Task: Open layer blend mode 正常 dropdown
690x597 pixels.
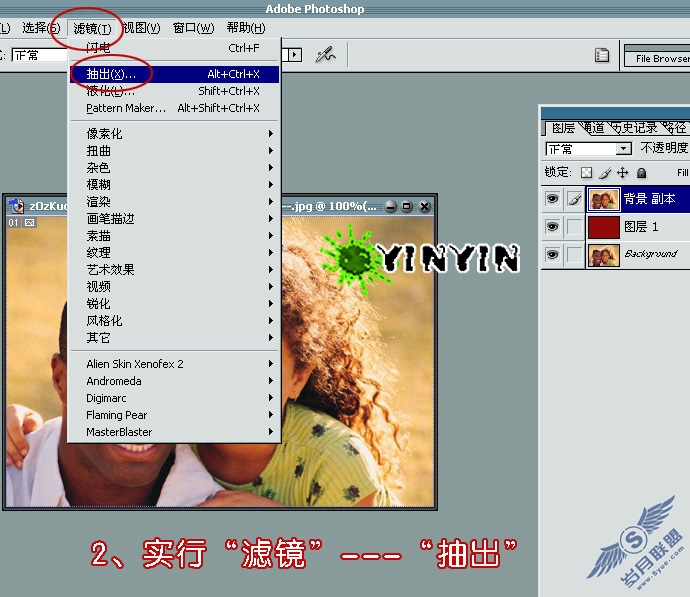Action: click(x=588, y=149)
